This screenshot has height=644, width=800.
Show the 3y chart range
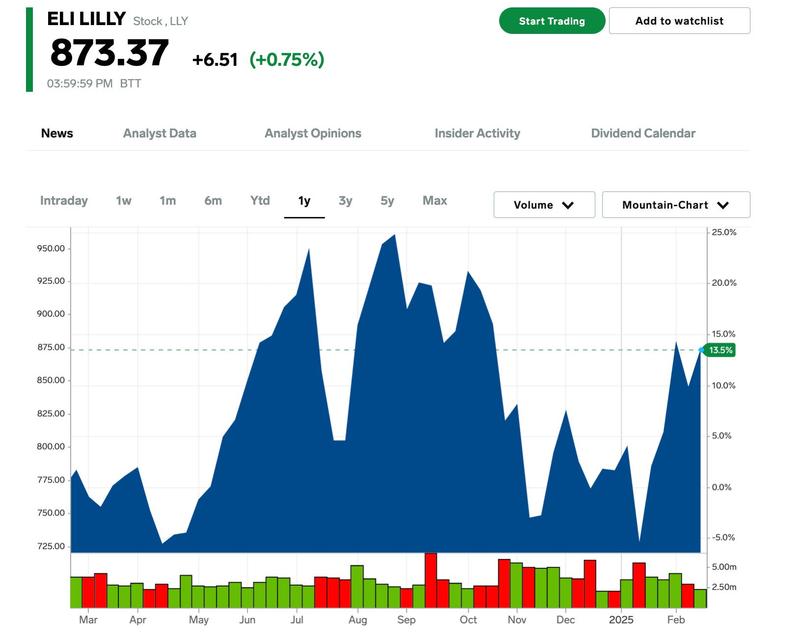pyautogui.click(x=345, y=201)
